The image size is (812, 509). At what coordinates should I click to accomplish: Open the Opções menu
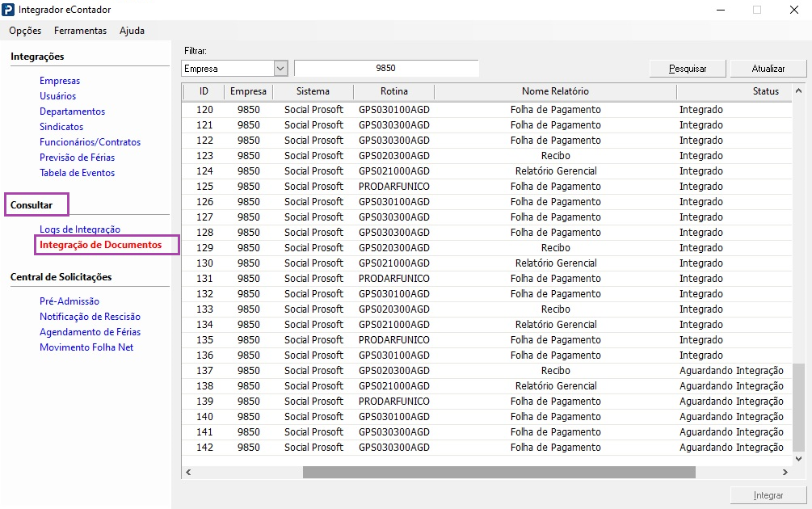click(25, 31)
